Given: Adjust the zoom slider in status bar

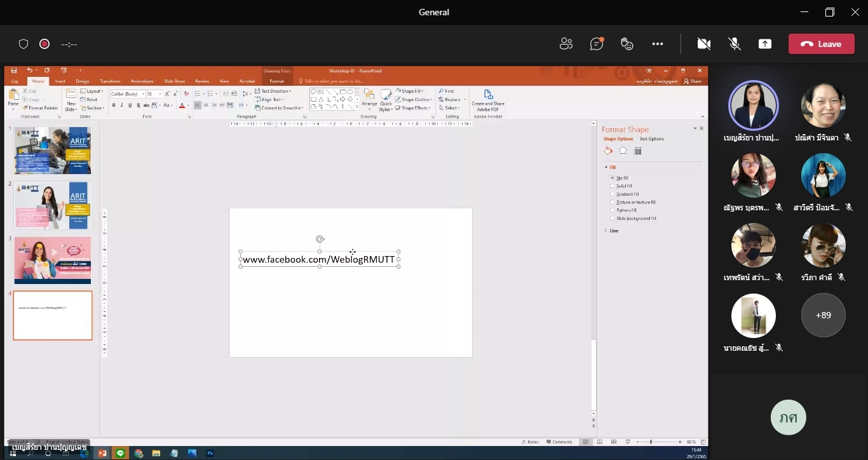Looking at the screenshot, I should tap(651, 442).
